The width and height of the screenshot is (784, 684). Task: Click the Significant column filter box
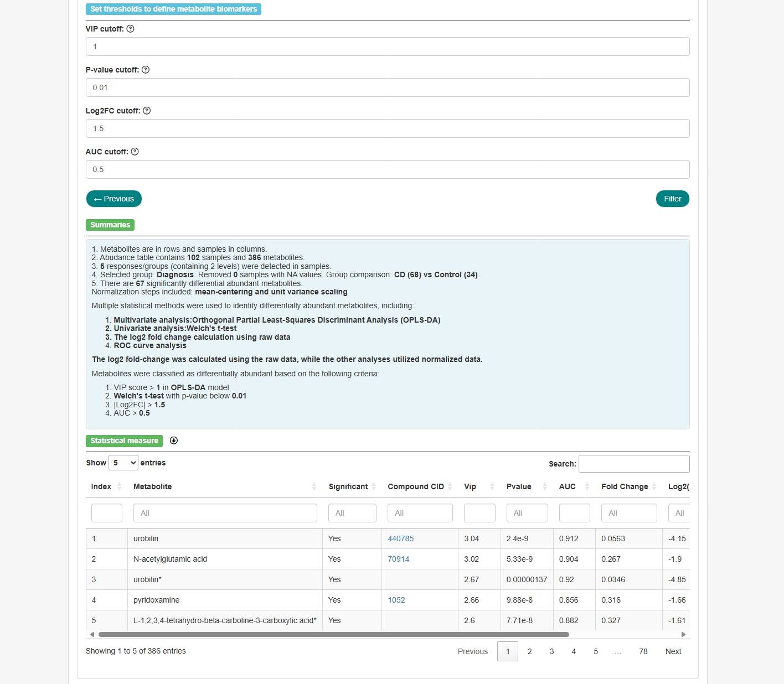(x=352, y=513)
